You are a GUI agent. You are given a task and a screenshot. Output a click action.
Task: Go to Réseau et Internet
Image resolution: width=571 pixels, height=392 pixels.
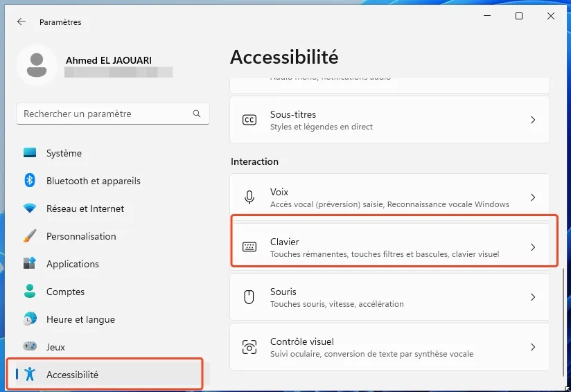click(112, 208)
